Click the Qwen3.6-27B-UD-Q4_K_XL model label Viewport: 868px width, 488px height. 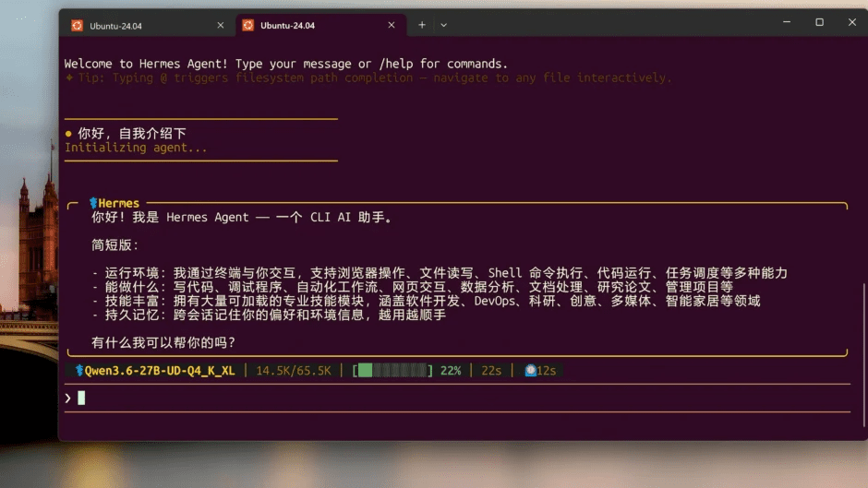(x=160, y=370)
